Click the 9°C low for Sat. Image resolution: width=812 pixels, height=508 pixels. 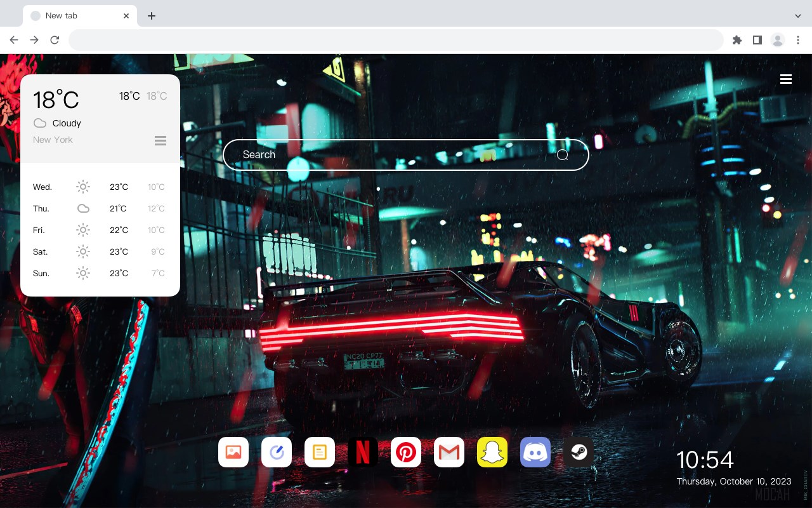[158, 251]
